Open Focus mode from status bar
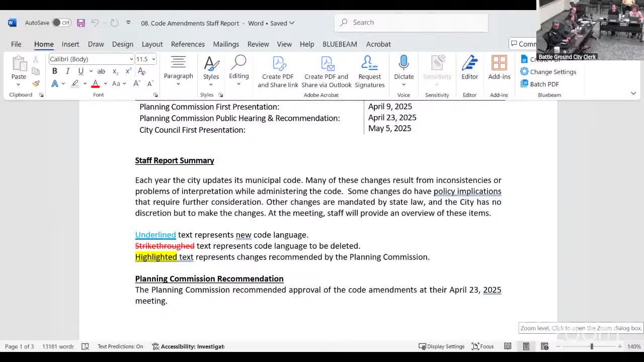Screen dimensions: 644x362 482,346
